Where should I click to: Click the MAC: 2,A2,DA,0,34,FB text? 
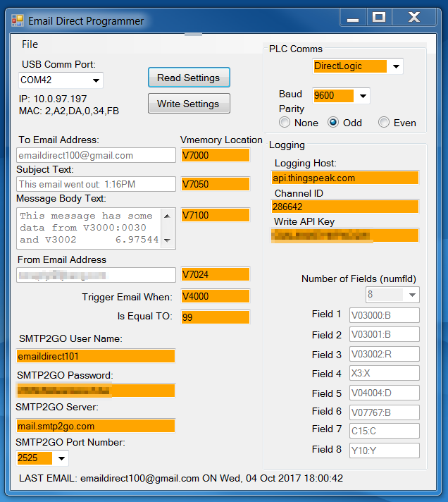click(x=69, y=111)
